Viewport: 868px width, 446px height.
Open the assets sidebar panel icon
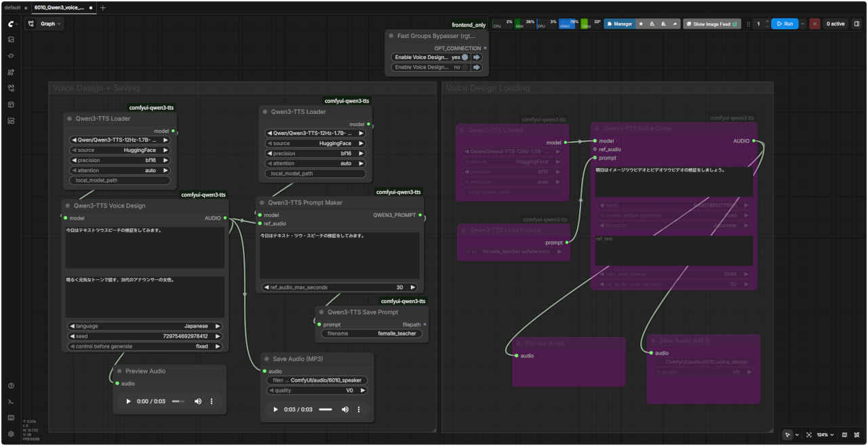coord(11,39)
